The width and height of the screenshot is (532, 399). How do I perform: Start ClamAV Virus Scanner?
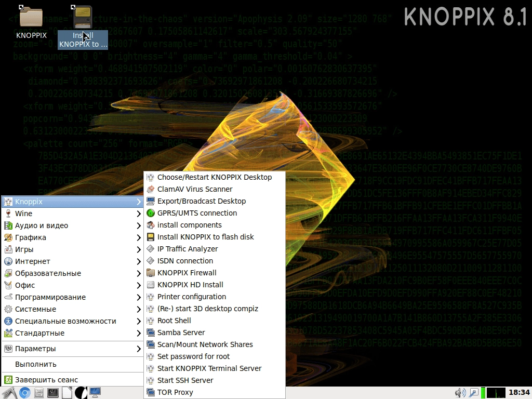(215, 189)
